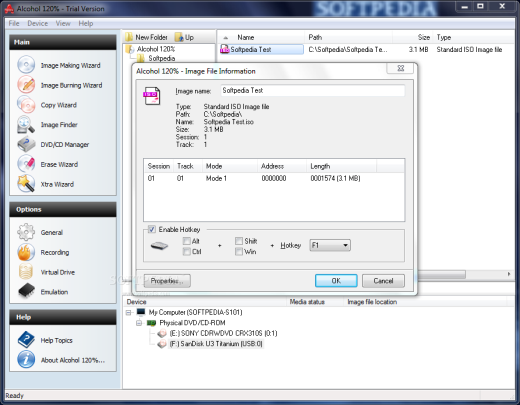Click the My Computer icon in device tree
The height and width of the screenshot is (405, 520).
click(x=141, y=312)
